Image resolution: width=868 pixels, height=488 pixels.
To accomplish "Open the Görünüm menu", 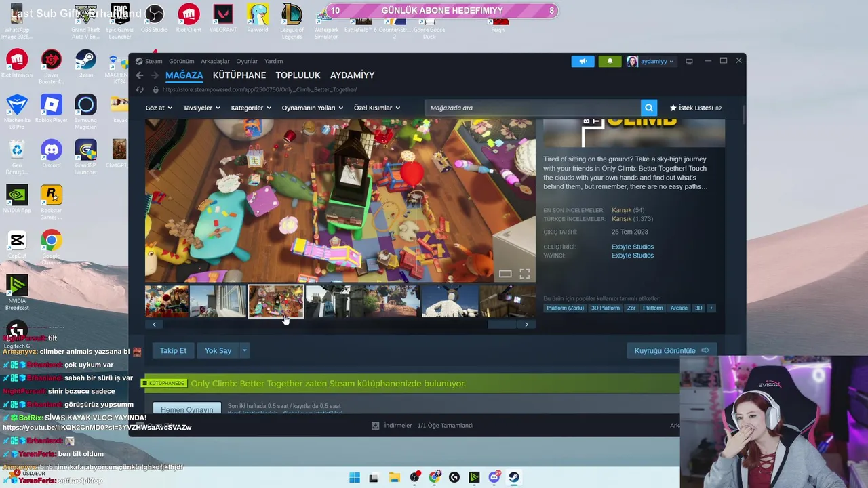I will click(181, 61).
